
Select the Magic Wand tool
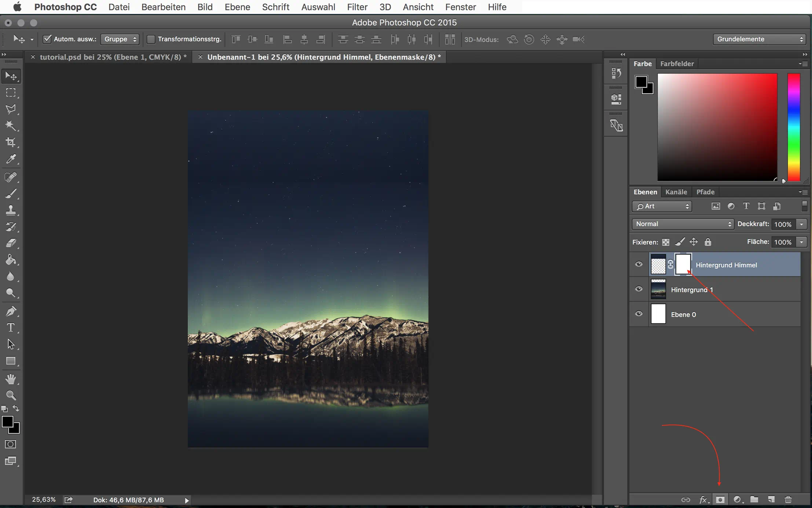click(11, 126)
